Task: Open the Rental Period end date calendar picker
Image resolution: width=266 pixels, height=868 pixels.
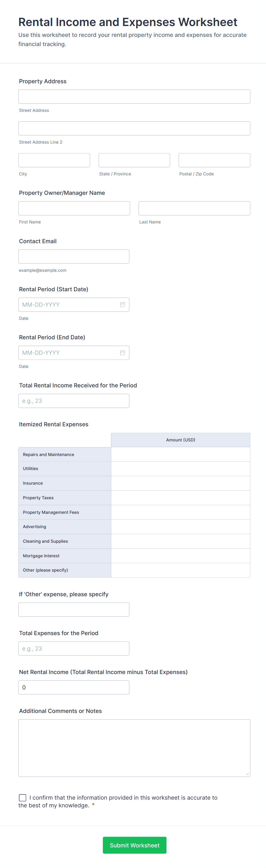Action: (x=123, y=352)
